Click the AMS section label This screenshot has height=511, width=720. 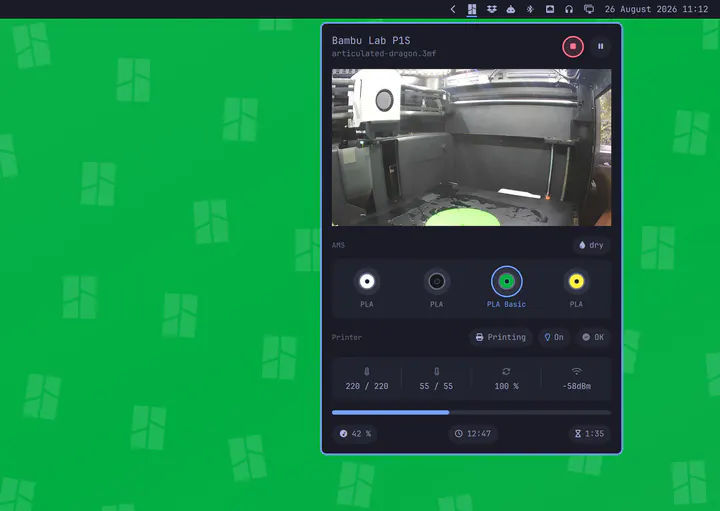pos(338,245)
